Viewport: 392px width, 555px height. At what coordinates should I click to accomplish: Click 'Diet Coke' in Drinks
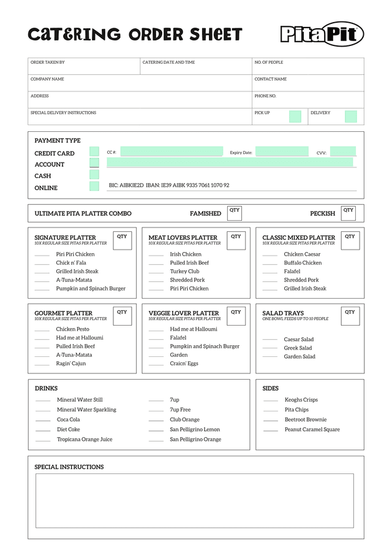[x=69, y=429]
